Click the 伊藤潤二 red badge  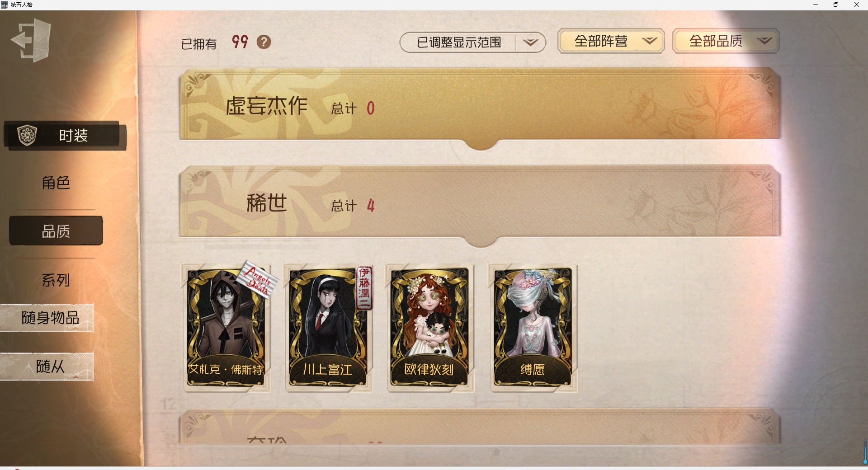(364, 288)
